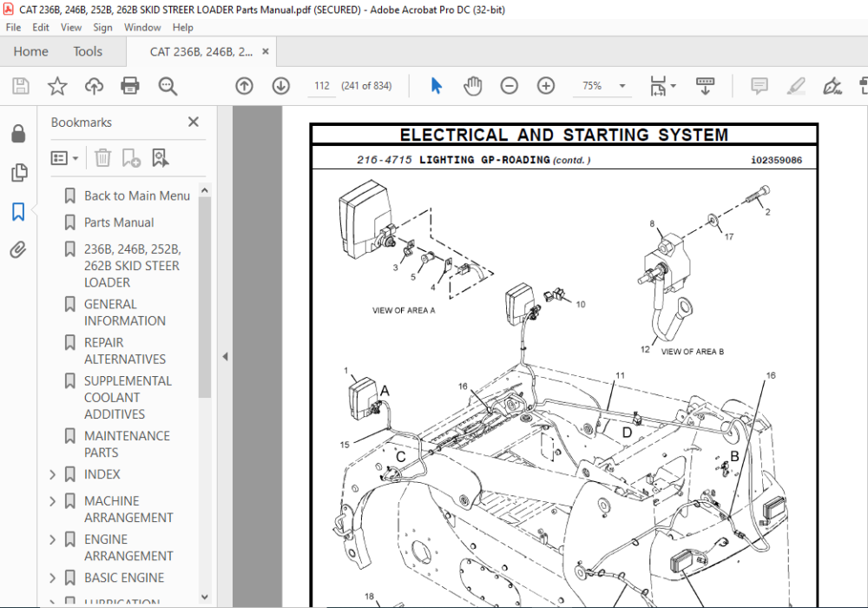
Task: Collapse the navigation pane arrow
Action: pos(225,357)
